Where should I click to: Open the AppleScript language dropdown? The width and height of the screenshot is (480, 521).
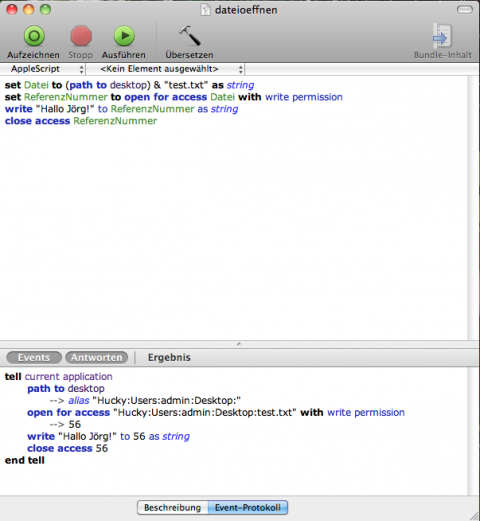43,69
